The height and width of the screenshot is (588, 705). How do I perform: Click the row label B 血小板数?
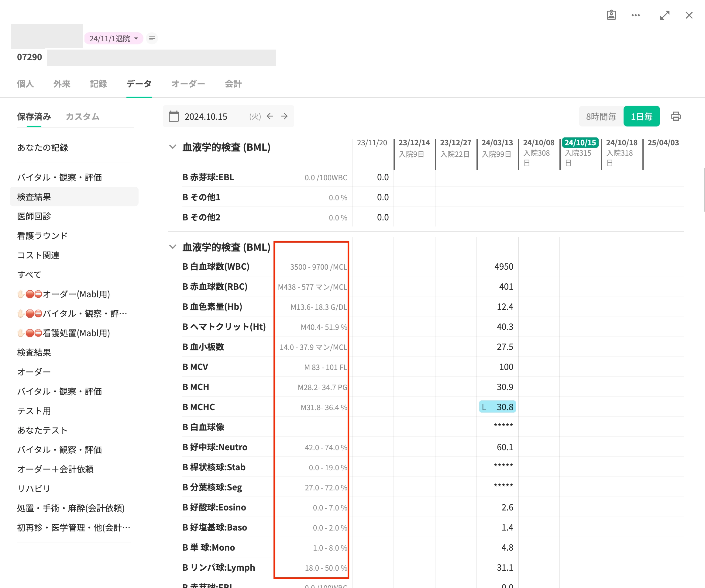[x=203, y=347]
